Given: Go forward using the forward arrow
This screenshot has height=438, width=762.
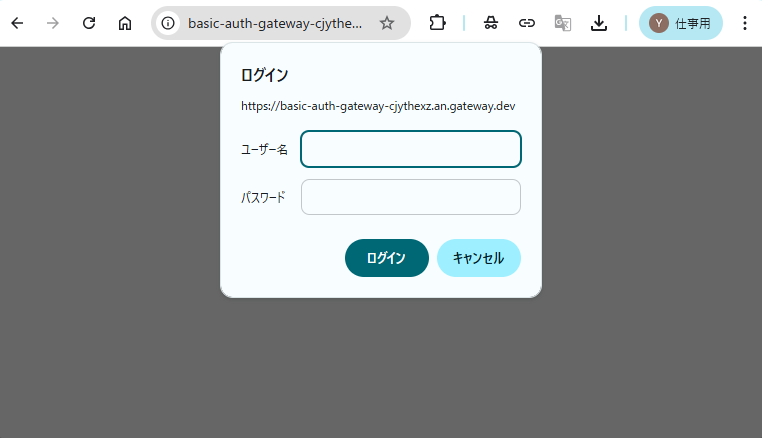Looking at the screenshot, I should click(52, 23).
